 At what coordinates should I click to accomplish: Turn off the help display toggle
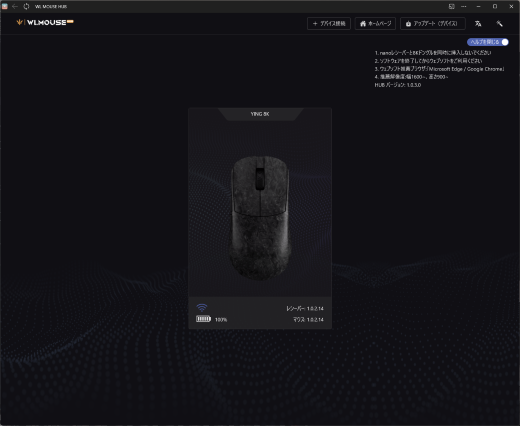click(x=488, y=42)
